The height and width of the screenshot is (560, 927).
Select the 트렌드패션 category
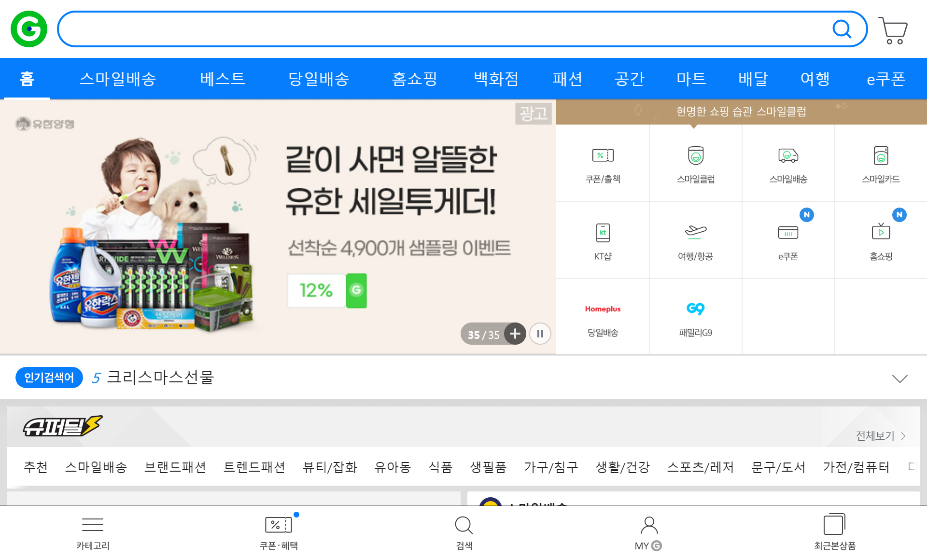(x=254, y=467)
